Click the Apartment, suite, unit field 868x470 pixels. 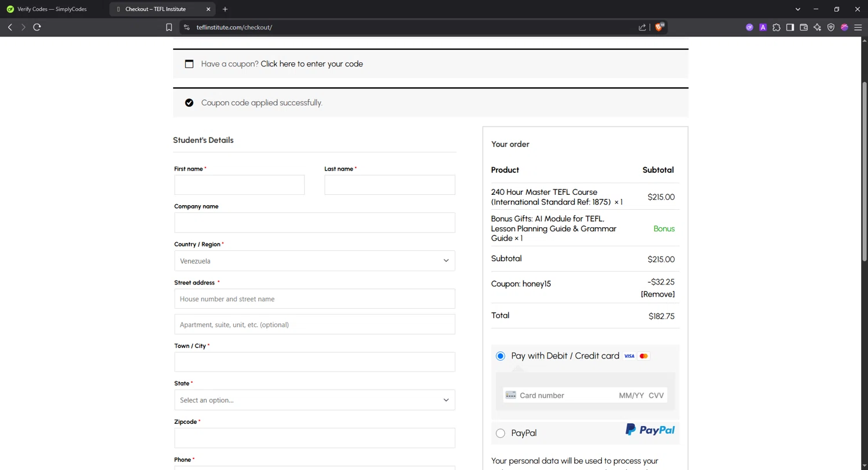[x=315, y=324]
